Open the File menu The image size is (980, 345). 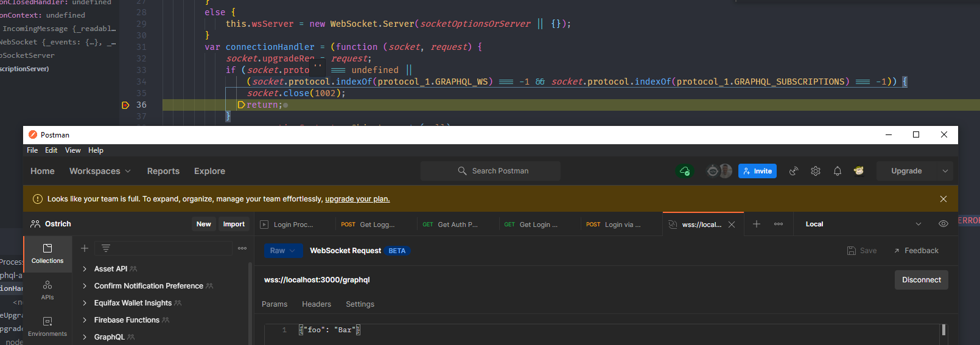tap(32, 150)
